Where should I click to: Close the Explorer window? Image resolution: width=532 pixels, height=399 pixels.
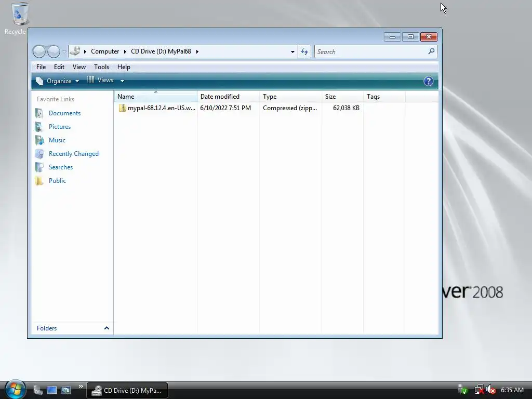tap(429, 37)
